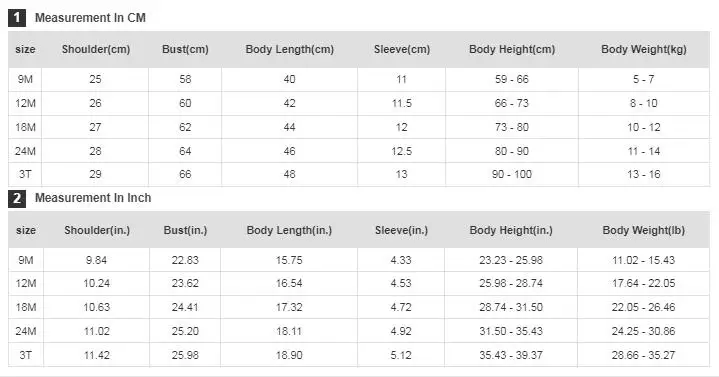Click the 17.64 - 22.05 weight cell
The width and height of the screenshot is (719, 377).
tap(644, 283)
